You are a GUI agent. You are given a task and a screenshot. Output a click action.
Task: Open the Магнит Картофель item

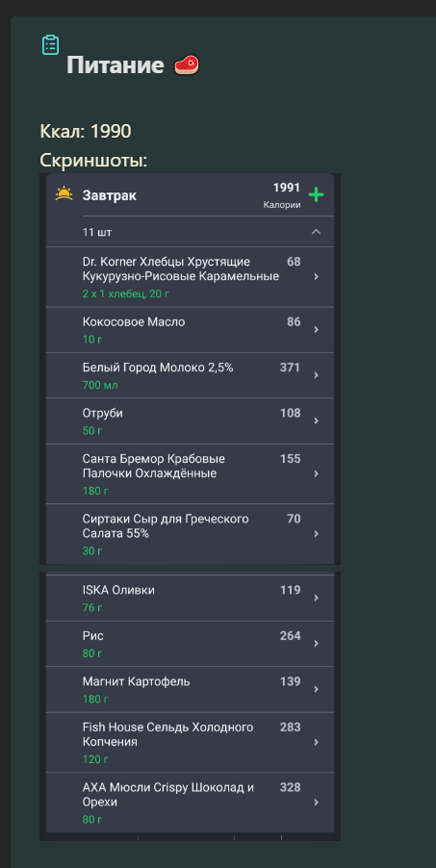(x=190, y=689)
